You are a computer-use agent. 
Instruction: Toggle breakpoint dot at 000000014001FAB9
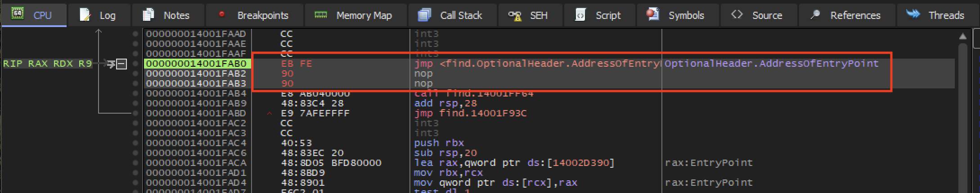(x=135, y=103)
